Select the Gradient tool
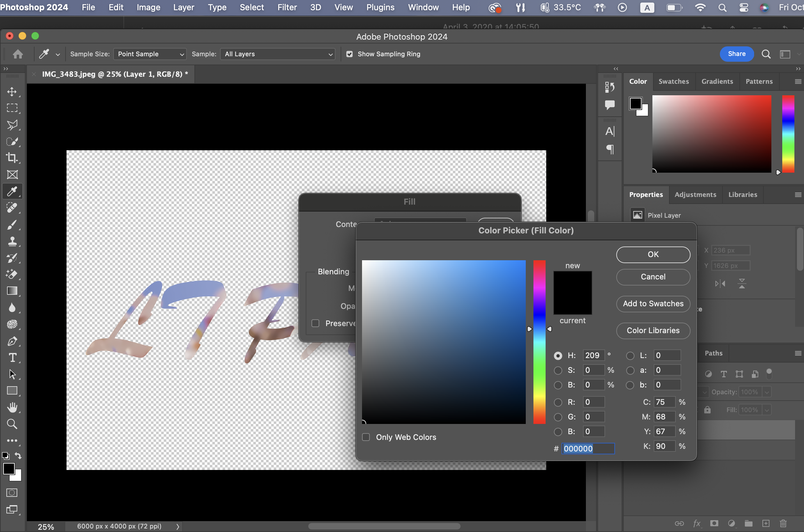The height and width of the screenshot is (532, 804). (12, 291)
